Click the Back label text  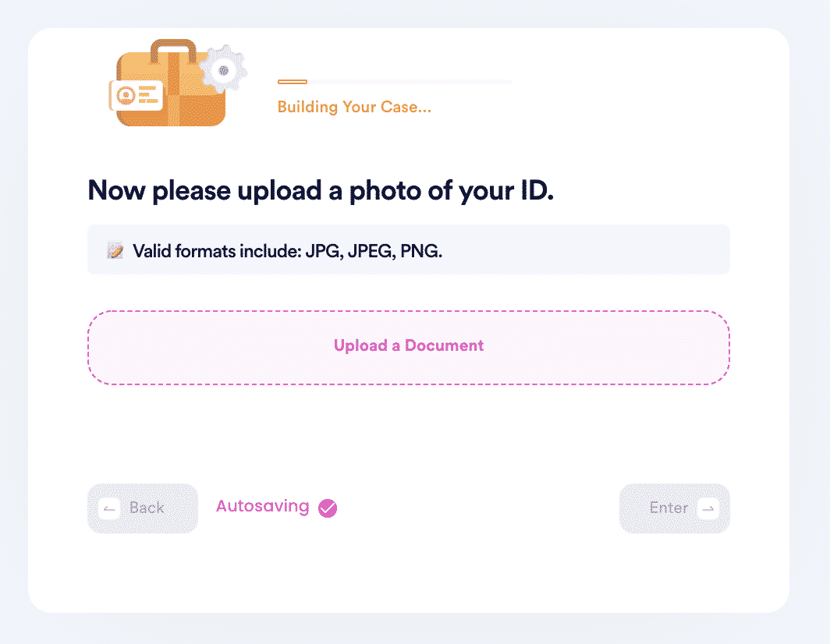click(147, 508)
